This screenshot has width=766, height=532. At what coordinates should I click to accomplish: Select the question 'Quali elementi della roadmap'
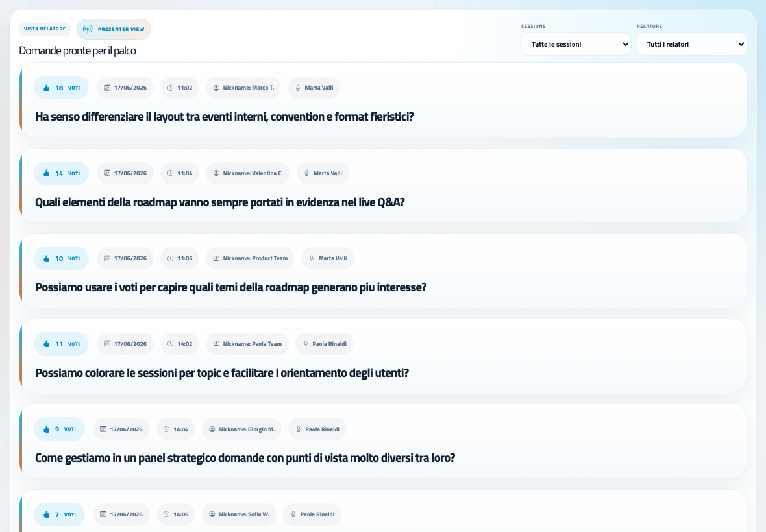click(220, 202)
